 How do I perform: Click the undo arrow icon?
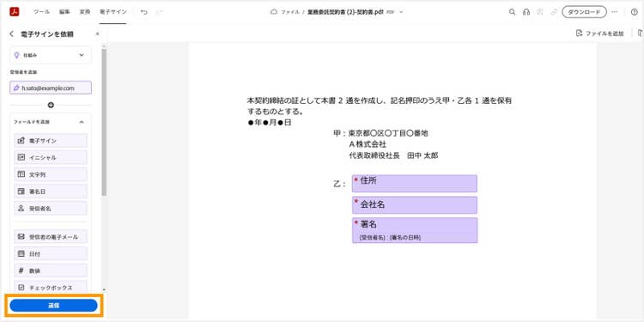[x=143, y=12]
